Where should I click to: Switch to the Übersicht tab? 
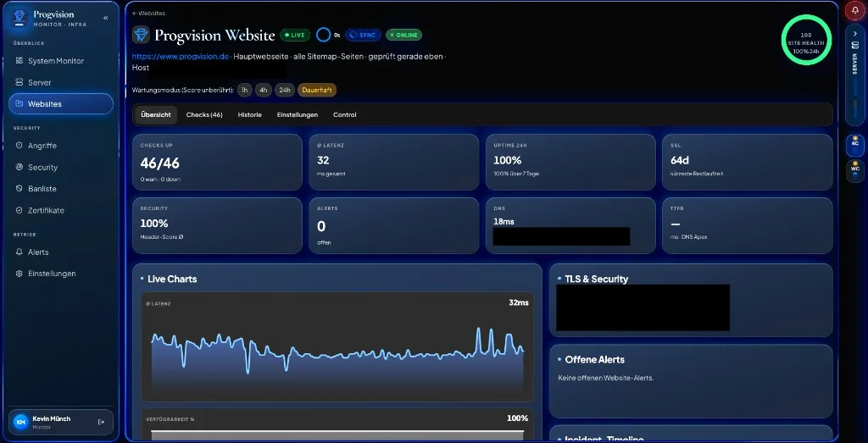click(x=156, y=115)
